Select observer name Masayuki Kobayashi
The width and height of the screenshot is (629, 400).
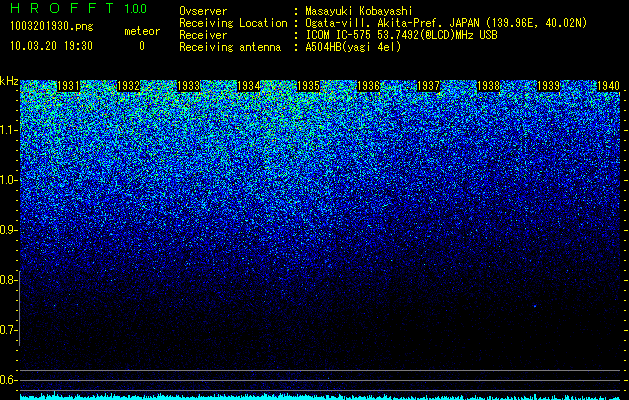[359, 12]
